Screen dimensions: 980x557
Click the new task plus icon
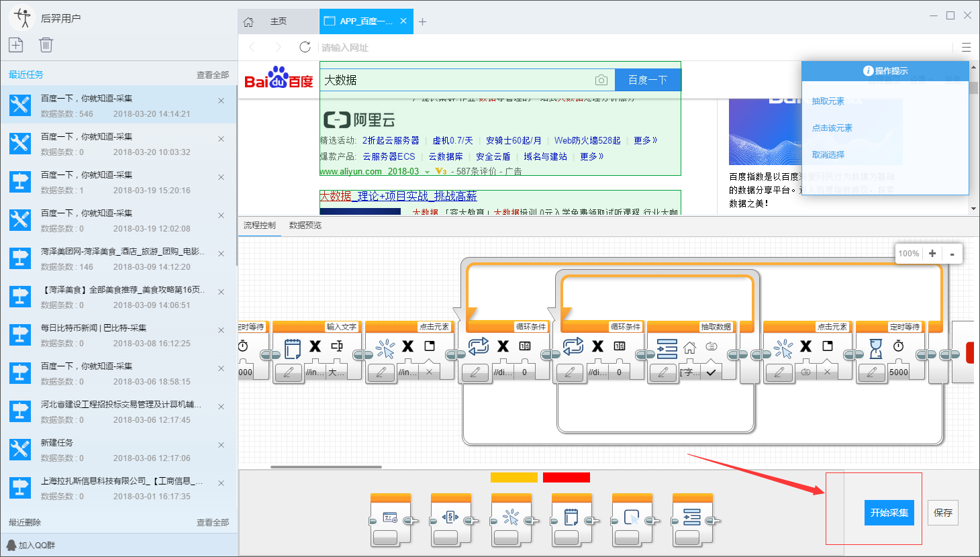[16, 45]
